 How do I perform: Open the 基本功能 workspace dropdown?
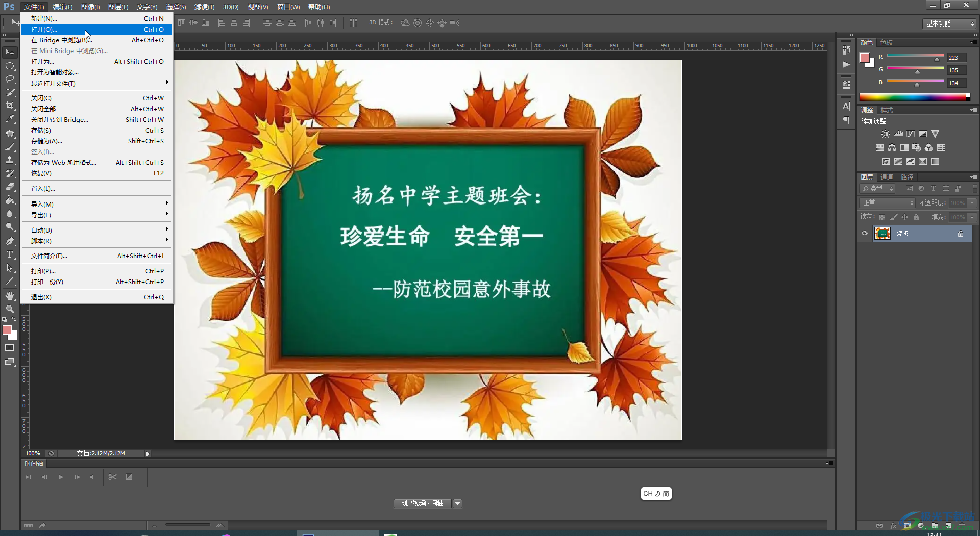(x=949, y=23)
